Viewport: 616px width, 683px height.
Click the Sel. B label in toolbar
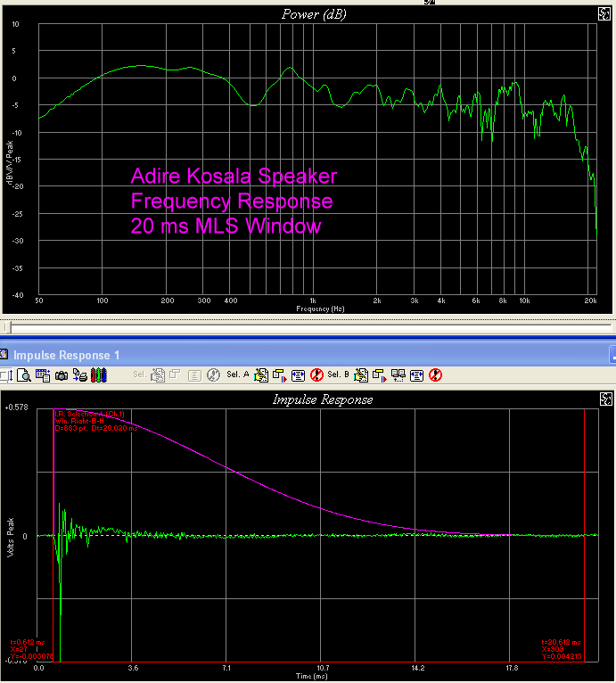point(338,375)
